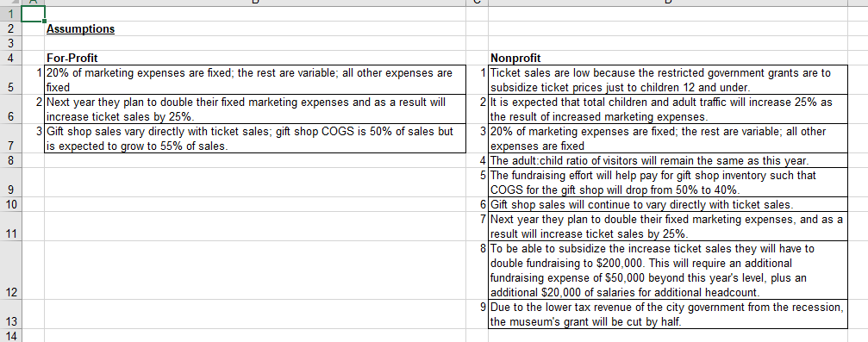Select cell about ticket sales low due to restricted grants
This screenshot has width=868, height=342.
coord(668,80)
